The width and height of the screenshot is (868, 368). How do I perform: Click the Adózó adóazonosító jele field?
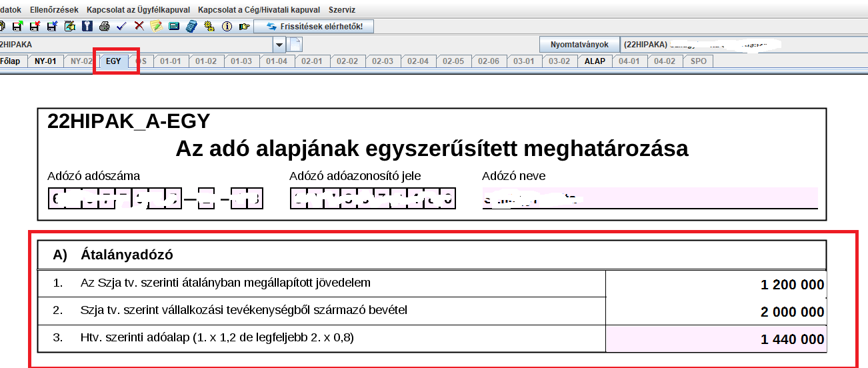tap(373, 198)
